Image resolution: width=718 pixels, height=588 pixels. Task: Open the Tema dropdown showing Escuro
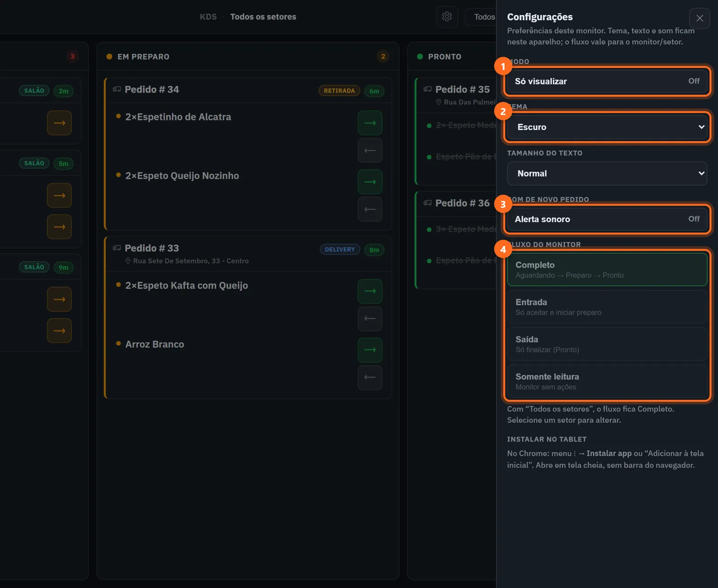[x=607, y=127]
